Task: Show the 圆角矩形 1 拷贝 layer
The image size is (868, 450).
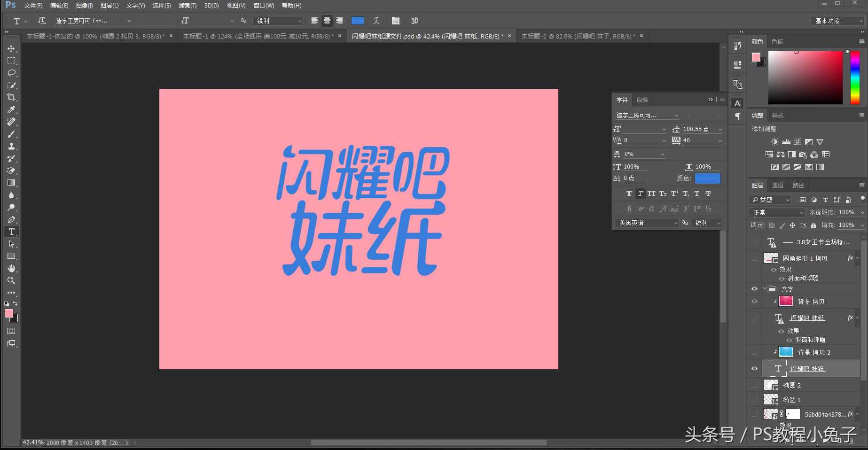Action: [x=755, y=258]
